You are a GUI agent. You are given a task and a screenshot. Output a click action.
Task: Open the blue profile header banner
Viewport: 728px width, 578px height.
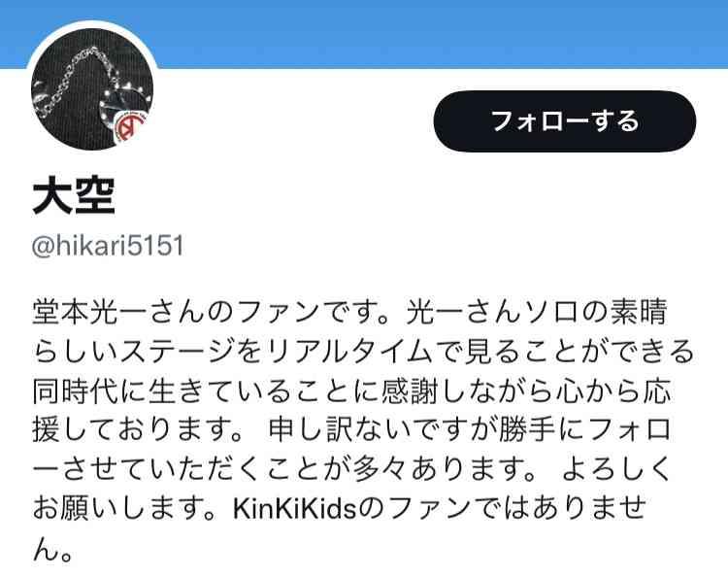(x=364, y=34)
